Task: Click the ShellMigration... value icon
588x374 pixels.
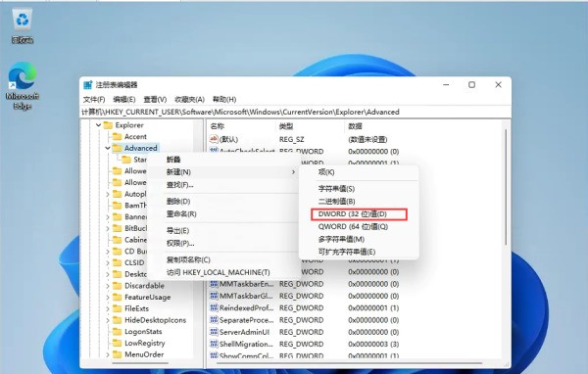Action: click(x=214, y=344)
